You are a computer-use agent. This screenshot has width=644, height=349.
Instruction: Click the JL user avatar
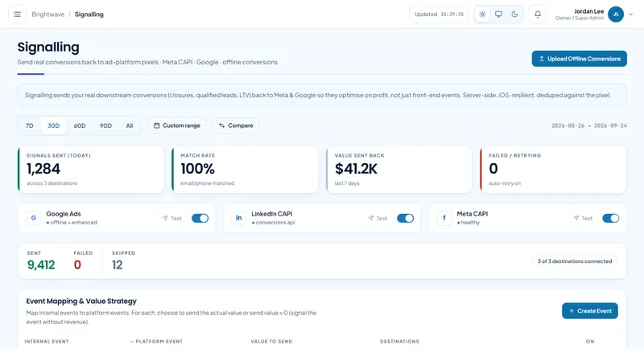(616, 14)
